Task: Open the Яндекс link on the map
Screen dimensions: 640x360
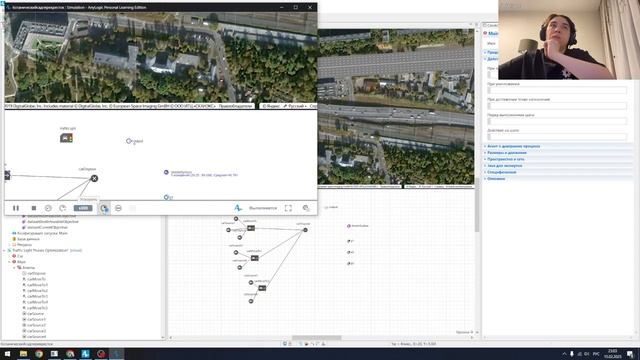Action: [271, 106]
